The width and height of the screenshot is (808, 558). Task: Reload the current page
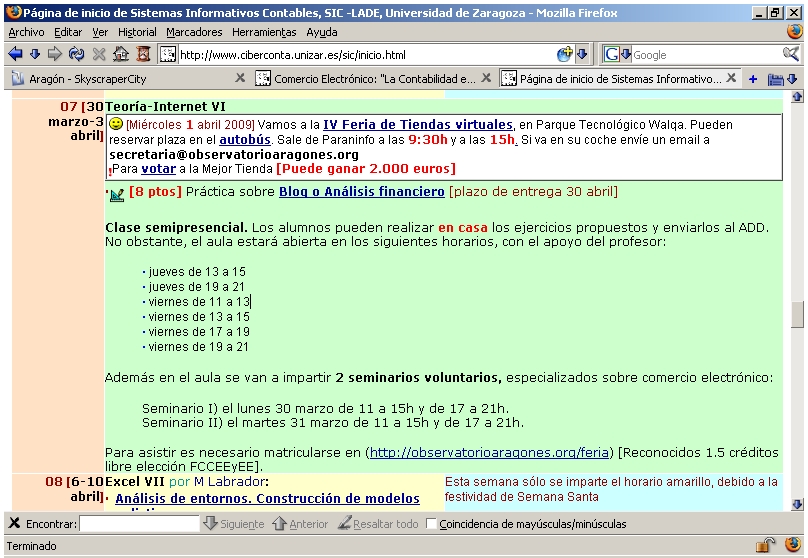tap(77, 54)
